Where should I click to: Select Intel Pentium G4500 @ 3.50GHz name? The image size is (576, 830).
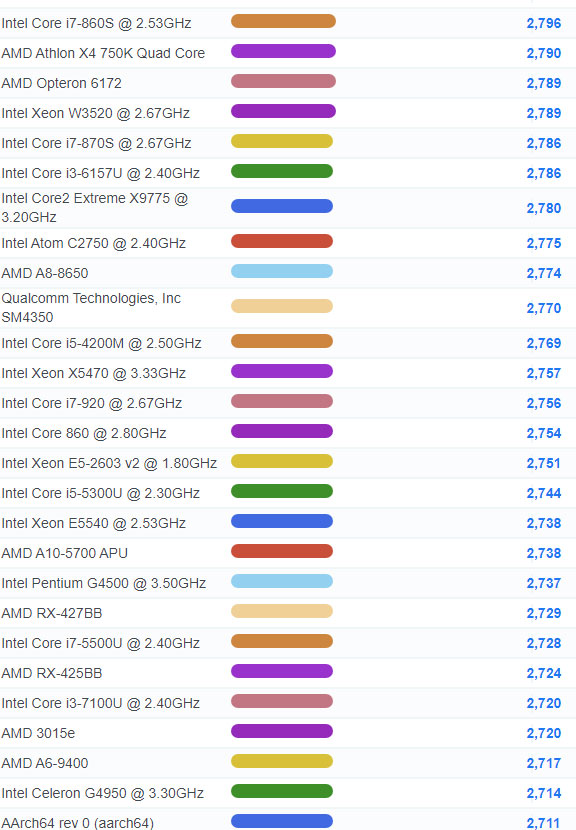click(x=104, y=583)
